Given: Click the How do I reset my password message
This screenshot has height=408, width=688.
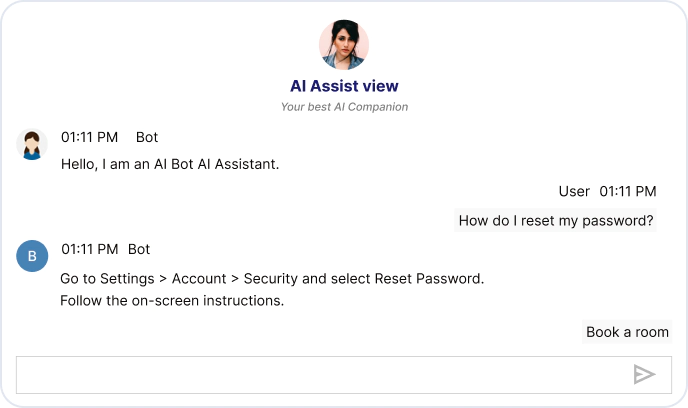Looking at the screenshot, I should (555, 220).
